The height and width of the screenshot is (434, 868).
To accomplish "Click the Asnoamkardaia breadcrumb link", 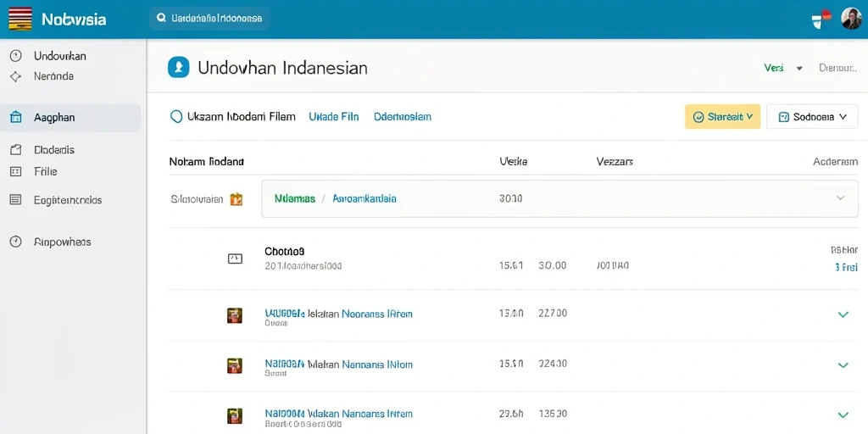I will [364, 198].
